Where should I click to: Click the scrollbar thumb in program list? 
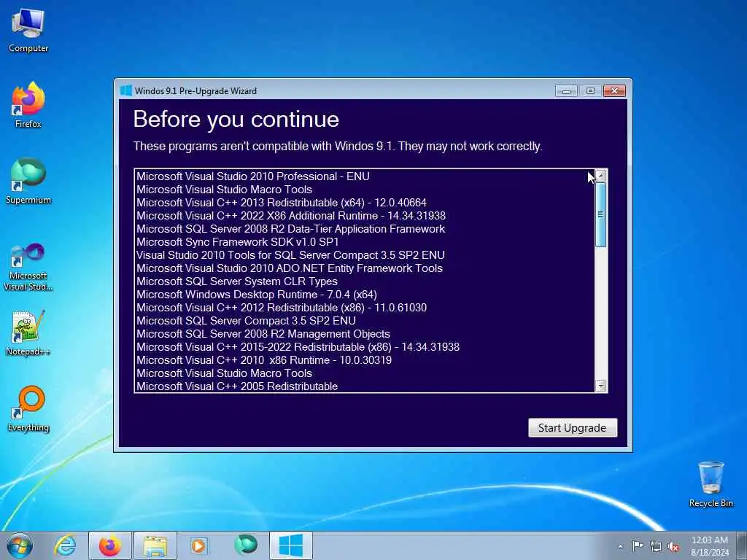point(601,214)
